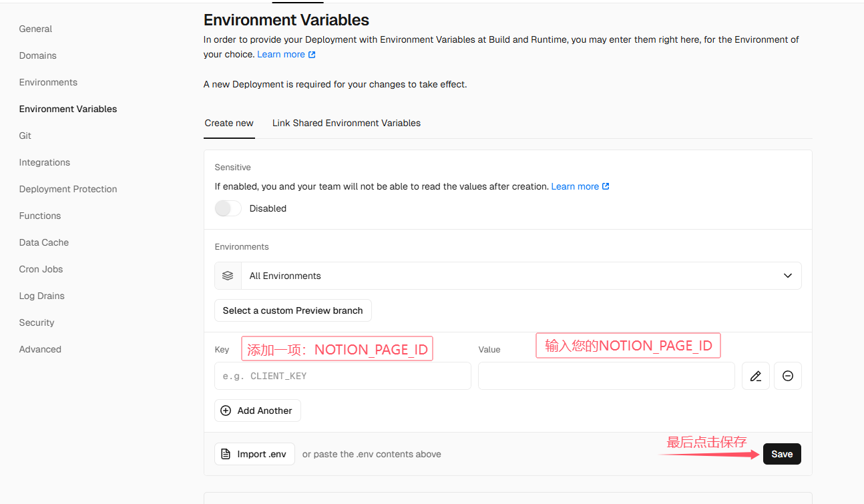Click the Add Another button
Viewport: 864px width, 504px height.
click(x=258, y=411)
